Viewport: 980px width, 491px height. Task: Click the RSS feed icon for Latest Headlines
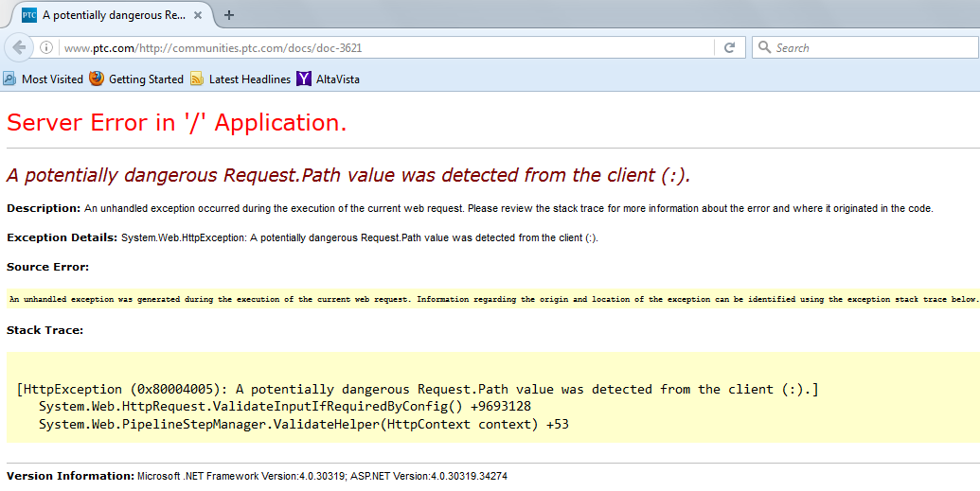point(197,79)
